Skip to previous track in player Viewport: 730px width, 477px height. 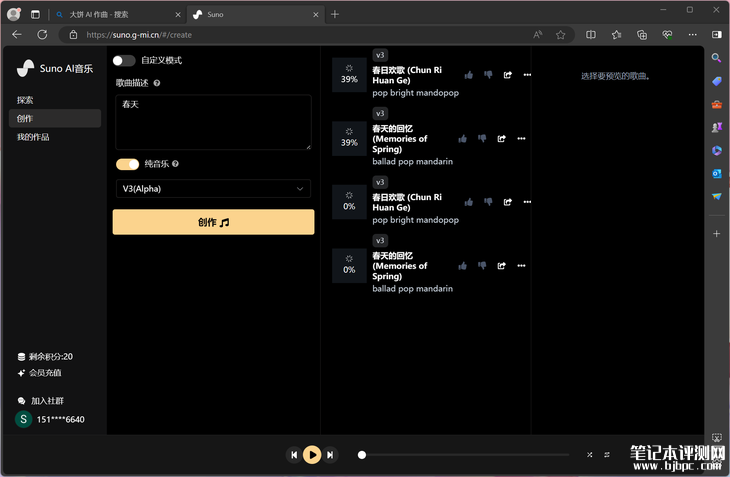294,455
